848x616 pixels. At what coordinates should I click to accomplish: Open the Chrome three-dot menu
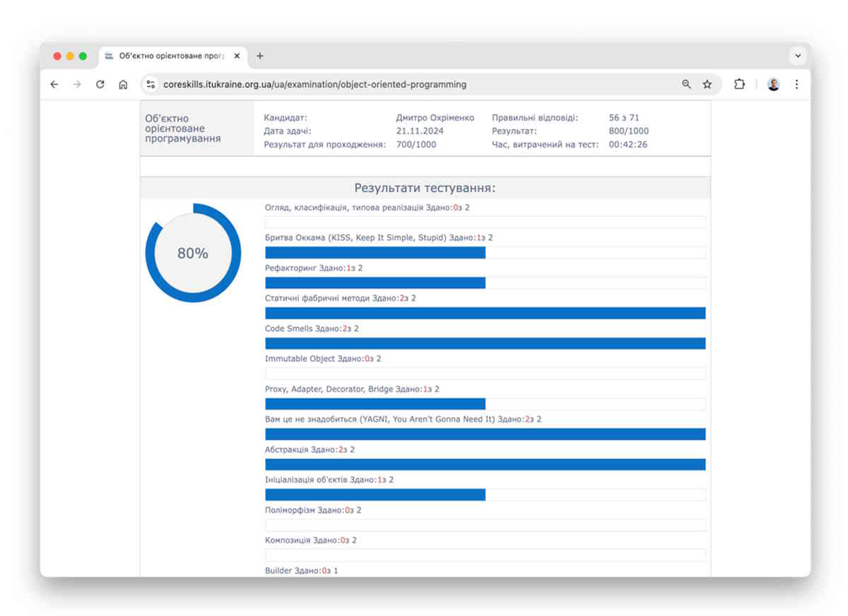coord(796,84)
